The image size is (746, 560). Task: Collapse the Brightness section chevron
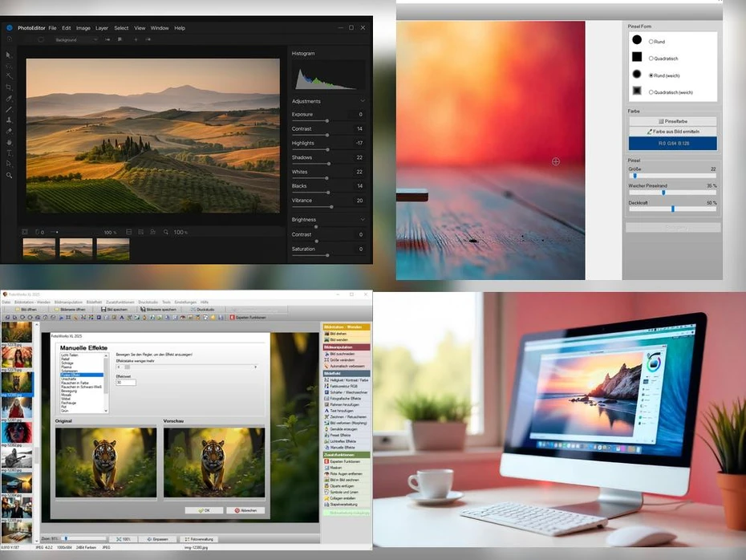[x=363, y=219]
